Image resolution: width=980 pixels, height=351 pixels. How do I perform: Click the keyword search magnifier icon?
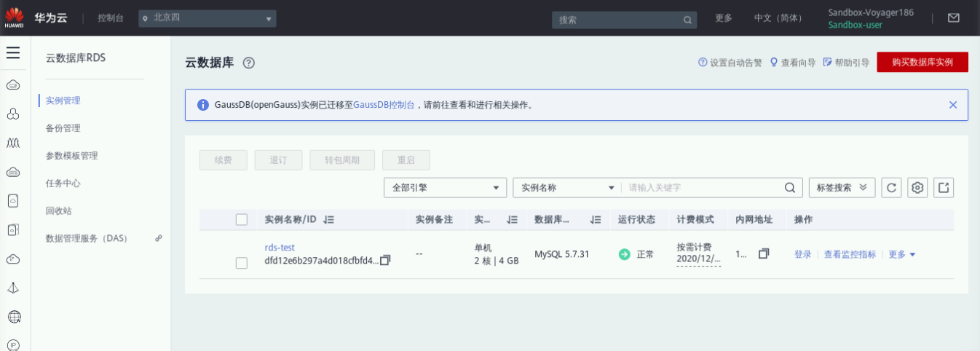789,188
